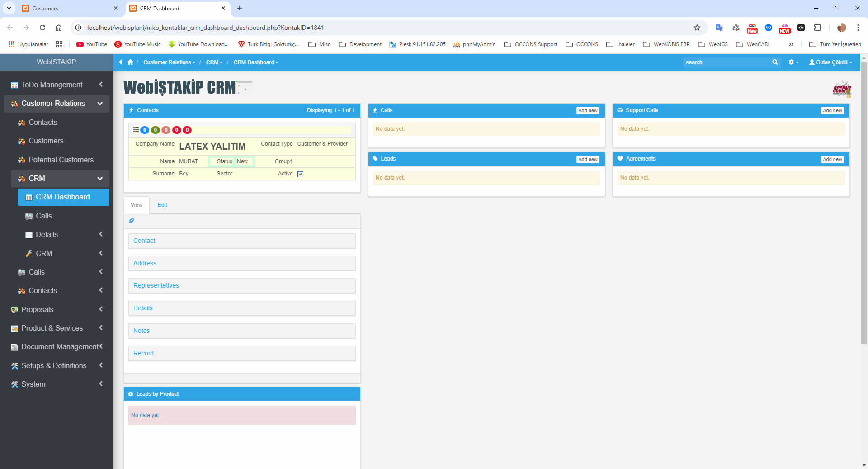Click the address bar URL
Viewport: 868px width, 469px height.
coord(205,28)
